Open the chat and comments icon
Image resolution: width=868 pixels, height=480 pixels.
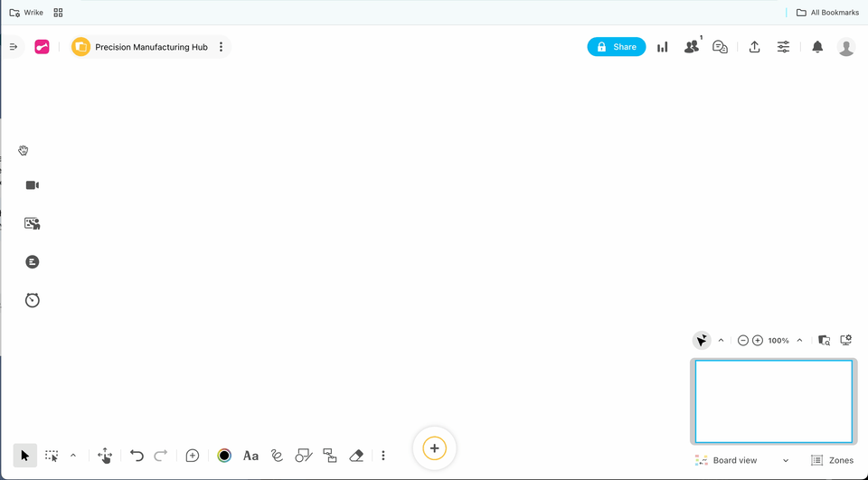coord(720,47)
